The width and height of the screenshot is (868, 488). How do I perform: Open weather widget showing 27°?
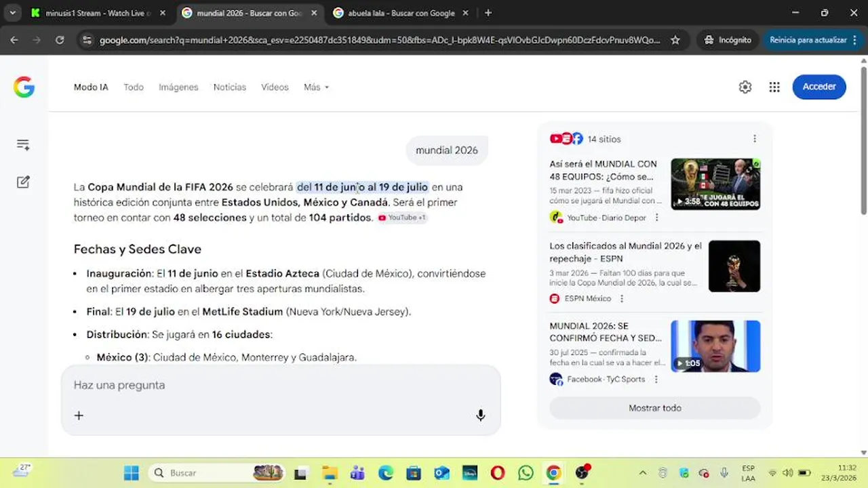(22, 471)
